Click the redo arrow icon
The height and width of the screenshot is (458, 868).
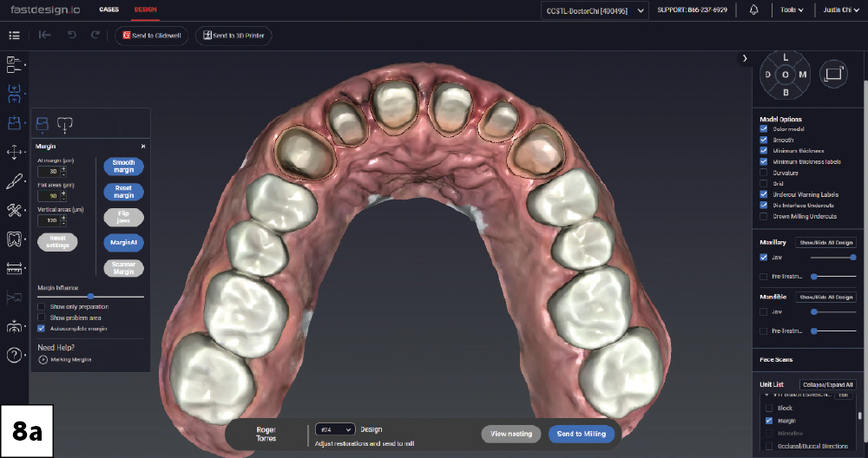click(x=95, y=35)
